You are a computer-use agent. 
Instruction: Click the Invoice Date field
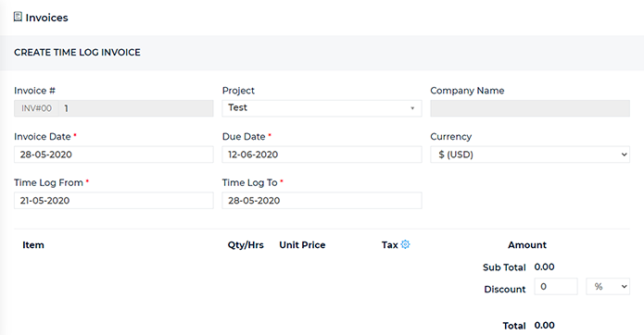(x=114, y=155)
